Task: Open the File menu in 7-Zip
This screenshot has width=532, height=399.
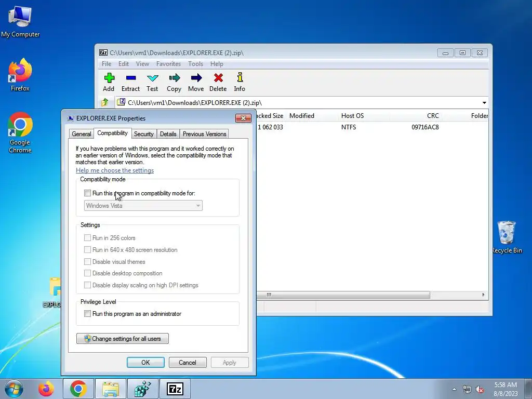Action: pos(107,64)
